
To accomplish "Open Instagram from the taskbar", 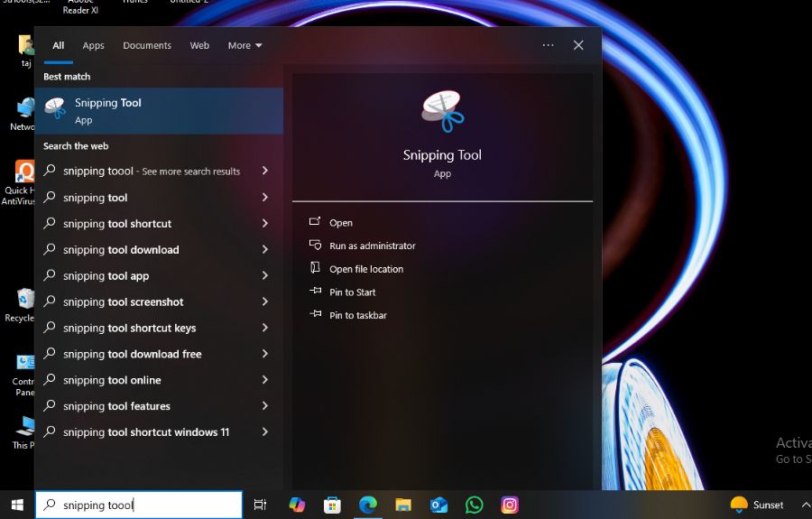I will 510,505.
